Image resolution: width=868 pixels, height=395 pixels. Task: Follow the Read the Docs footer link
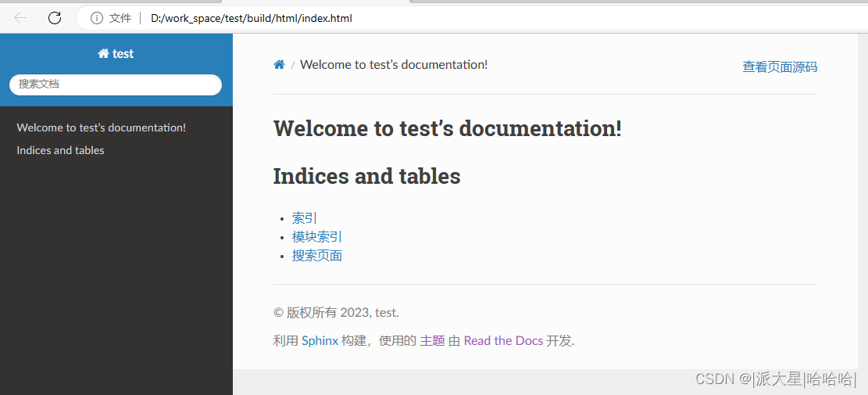pos(503,341)
